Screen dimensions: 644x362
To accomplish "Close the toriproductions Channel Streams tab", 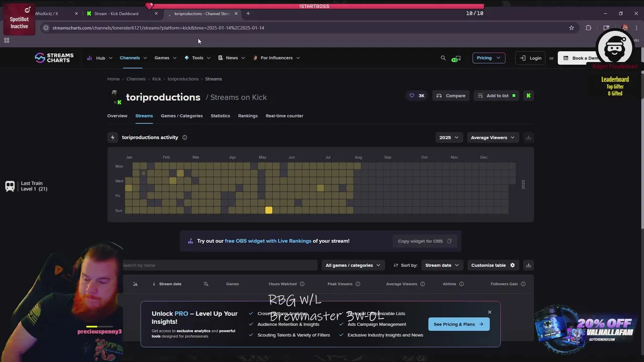I will click(236, 14).
